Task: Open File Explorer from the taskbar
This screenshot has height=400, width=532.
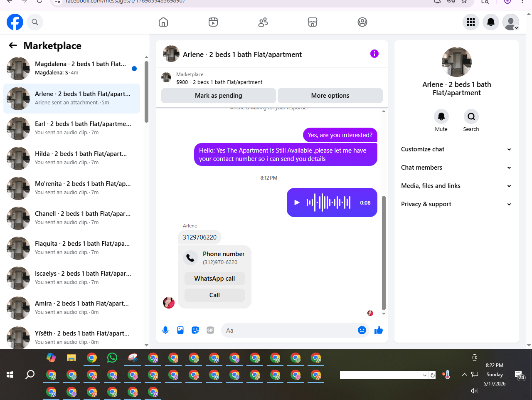Action: [71, 358]
